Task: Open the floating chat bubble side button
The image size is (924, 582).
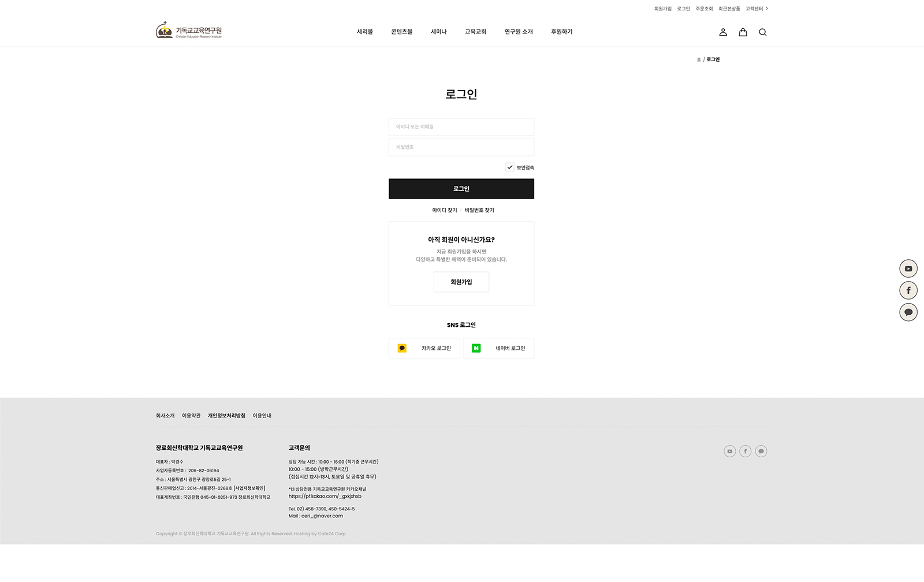Action: pyautogui.click(x=908, y=312)
